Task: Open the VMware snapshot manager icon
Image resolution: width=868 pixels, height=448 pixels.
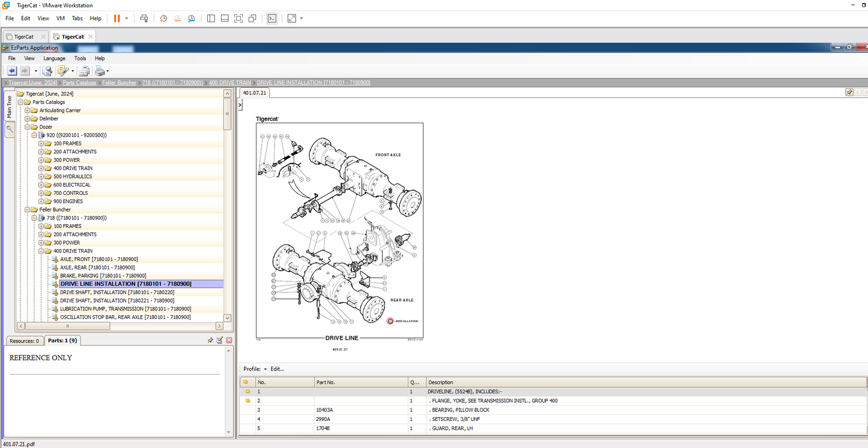Action: 192,19
